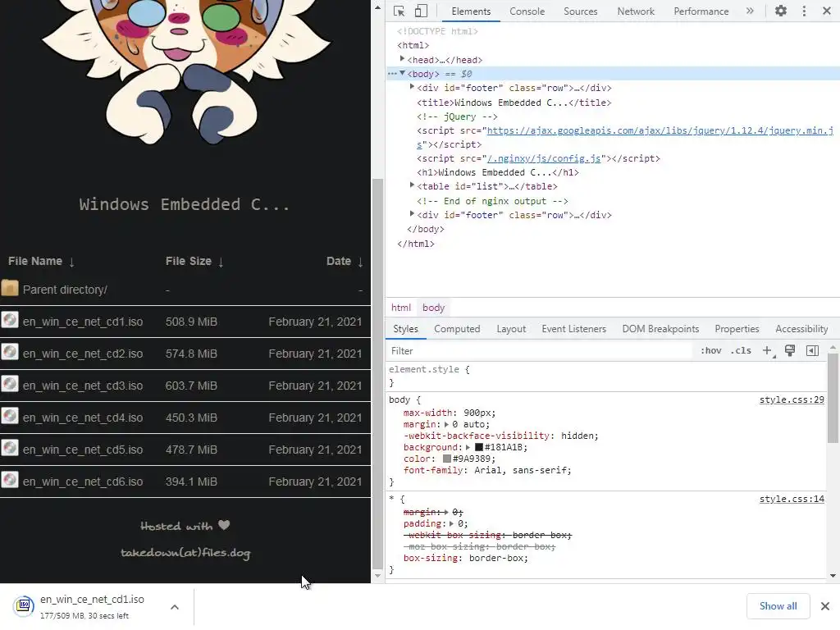Click the ISO file icon in download bar
The height and width of the screenshot is (630, 840).
pyautogui.click(x=24, y=606)
